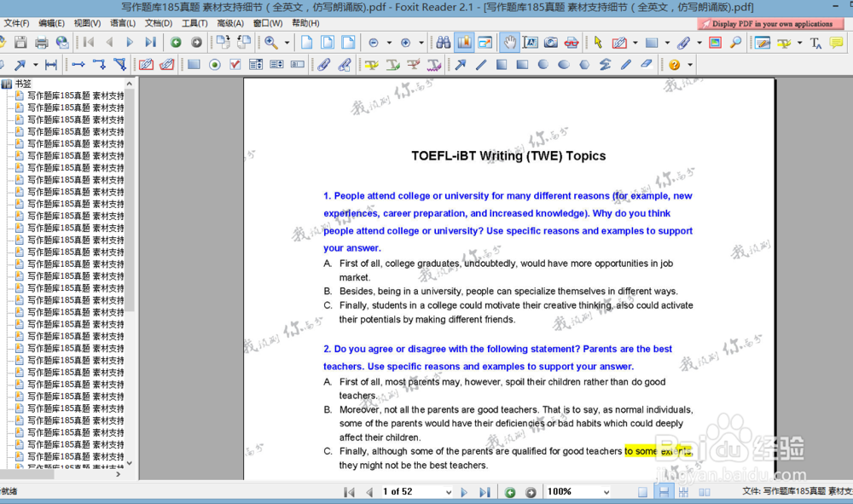
Task: Open the 视图(V) menu
Action: click(x=87, y=23)
